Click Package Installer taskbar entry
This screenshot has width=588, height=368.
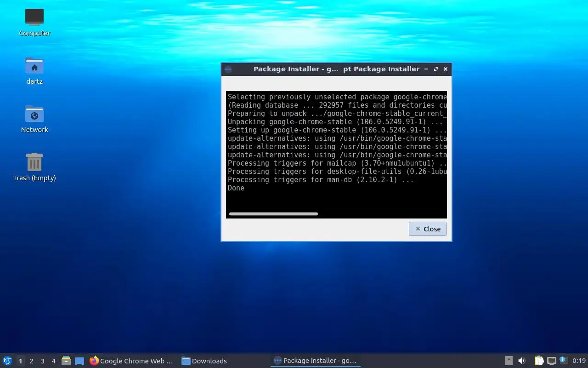pos(315,361)
